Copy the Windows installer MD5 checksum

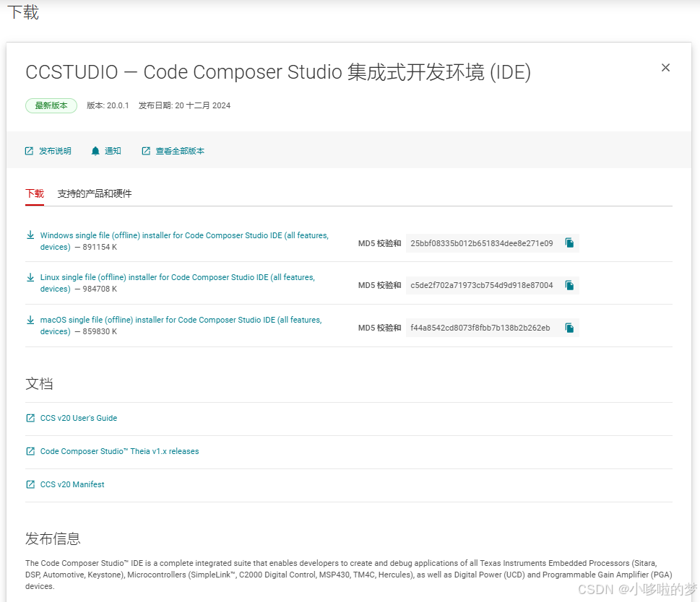[569, 243]
